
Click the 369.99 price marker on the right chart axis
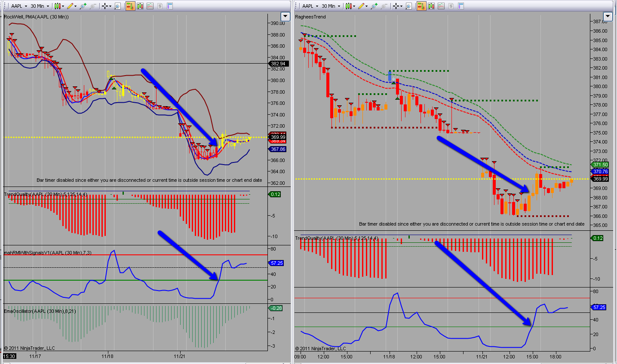coord(600,179)
